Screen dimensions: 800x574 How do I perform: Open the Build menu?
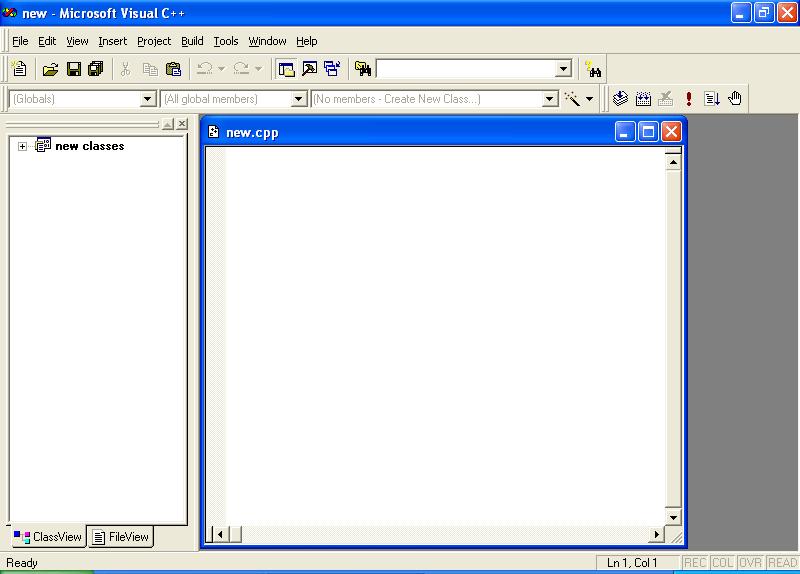coord(192,41)
